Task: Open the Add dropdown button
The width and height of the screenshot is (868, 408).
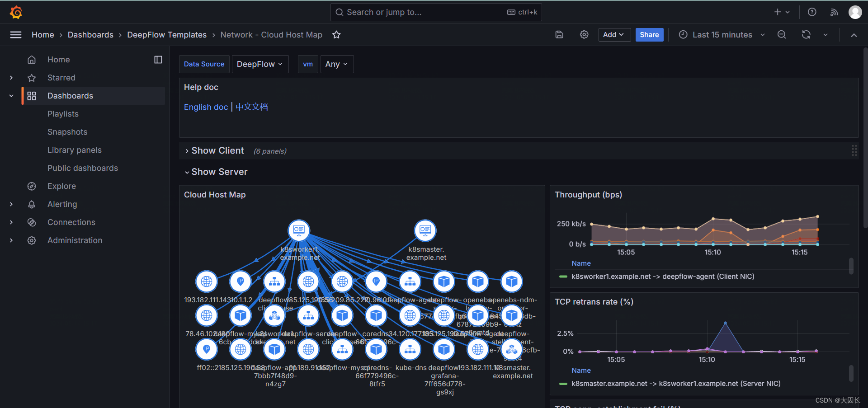Action: [x=614, y=35]
